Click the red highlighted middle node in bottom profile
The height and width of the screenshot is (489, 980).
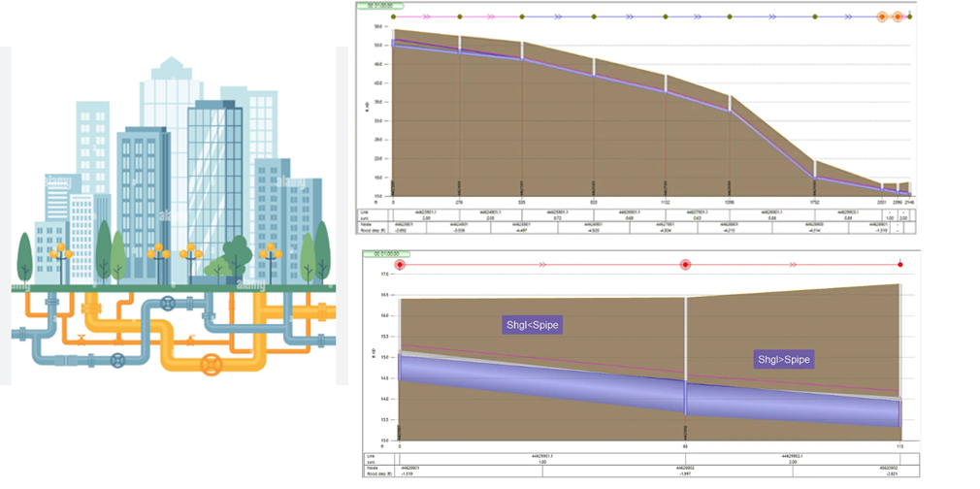pyautogui.click(x=685, y=264)
